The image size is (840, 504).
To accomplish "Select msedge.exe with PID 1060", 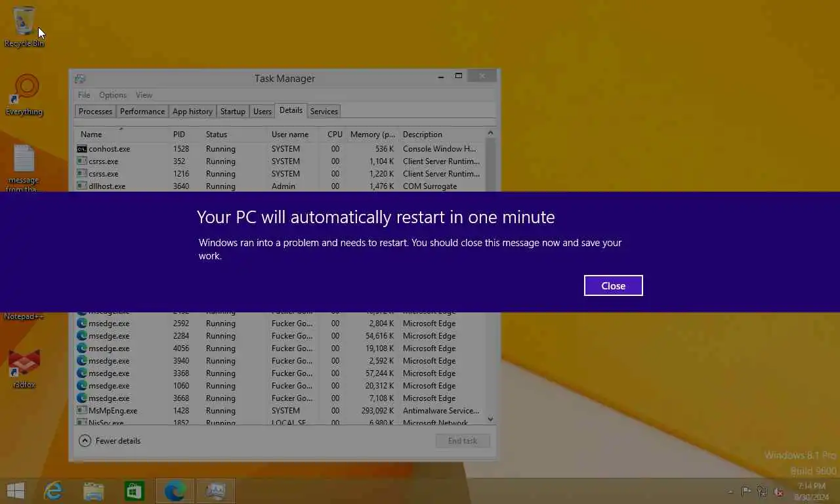I will click(x=280, y=386).
